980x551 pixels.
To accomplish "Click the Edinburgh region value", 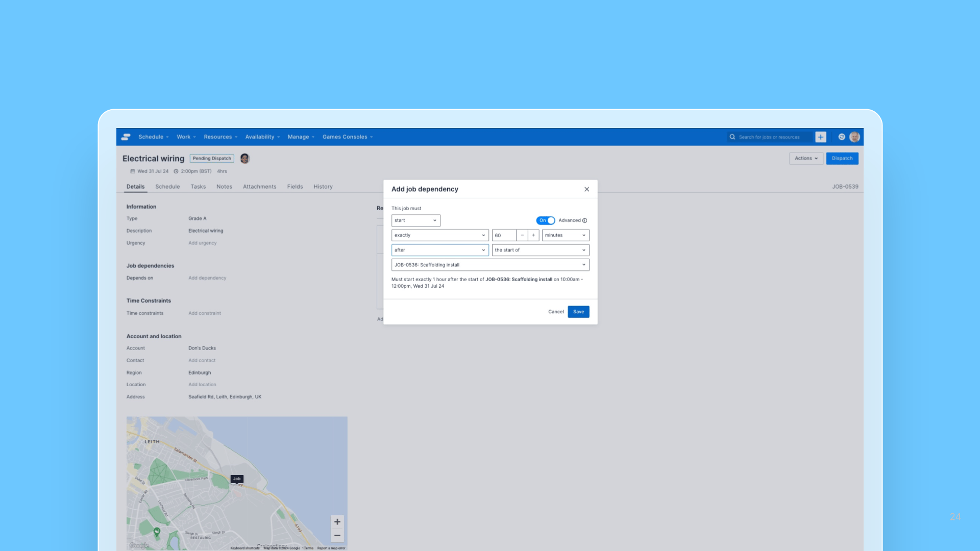I will (x=200, y=373).
